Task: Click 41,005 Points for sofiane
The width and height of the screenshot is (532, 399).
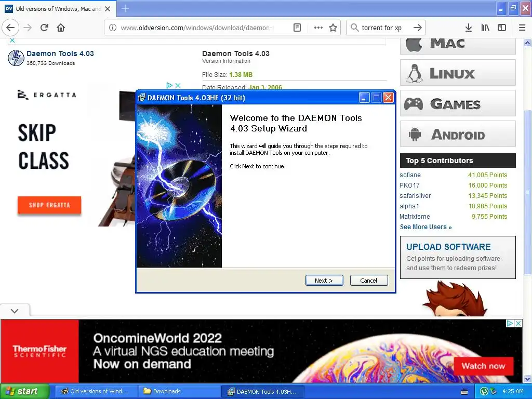Action: (x=487, y=175)
